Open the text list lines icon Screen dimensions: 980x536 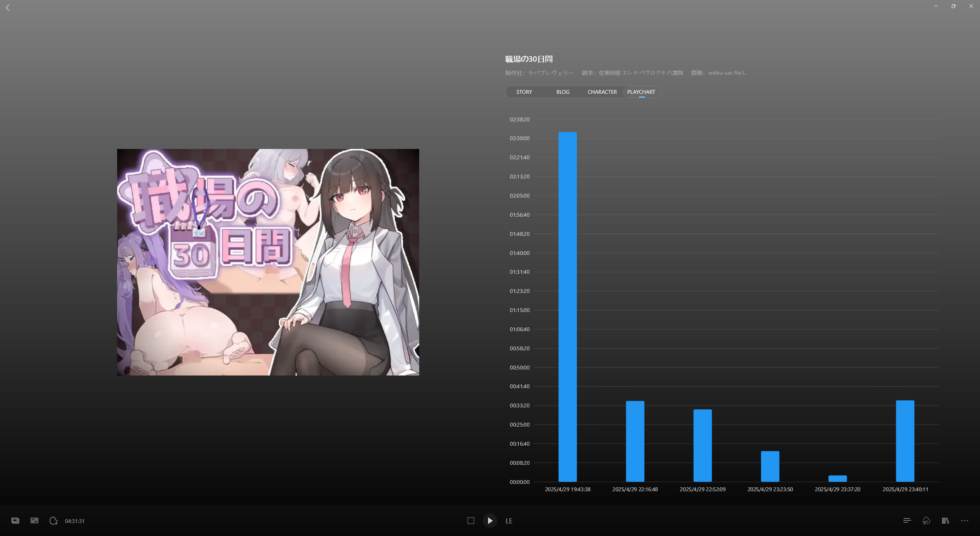point(907,521)
